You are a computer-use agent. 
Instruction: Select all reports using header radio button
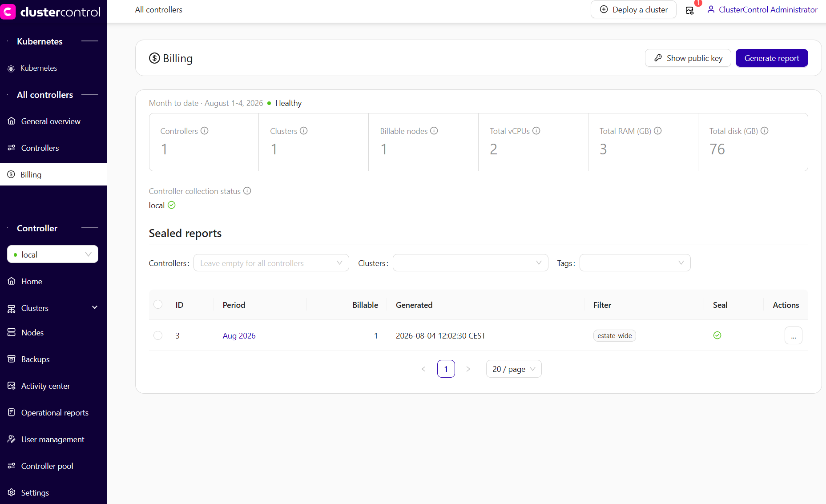point(158,304)
